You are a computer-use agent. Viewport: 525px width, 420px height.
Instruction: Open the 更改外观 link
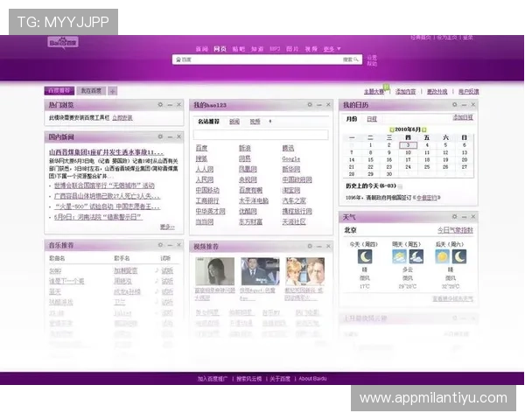(x=437, y=91)
